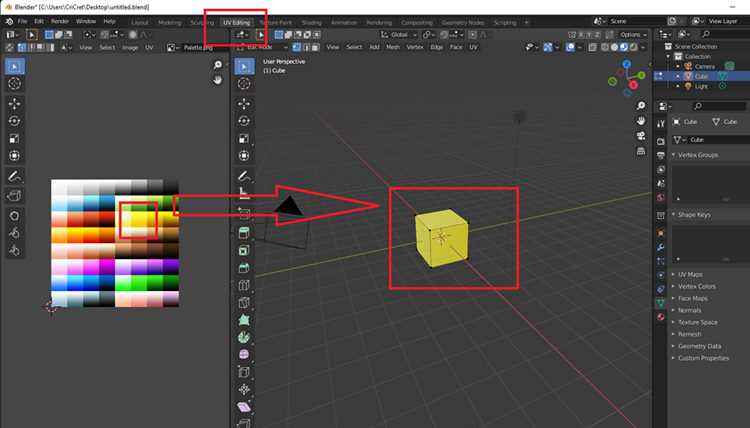Select the Bevel tool icon
The image size is (750, 428).
[244, 267]
